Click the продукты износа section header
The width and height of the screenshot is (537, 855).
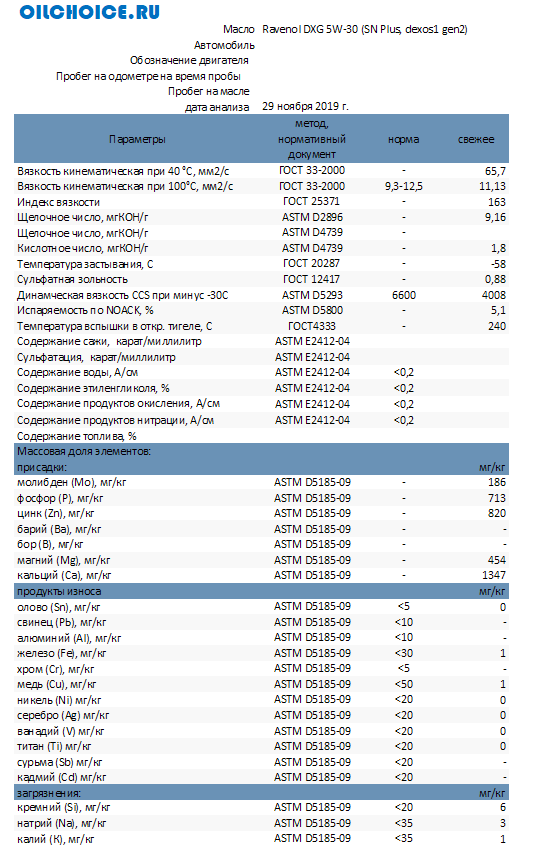pos(59,592)
